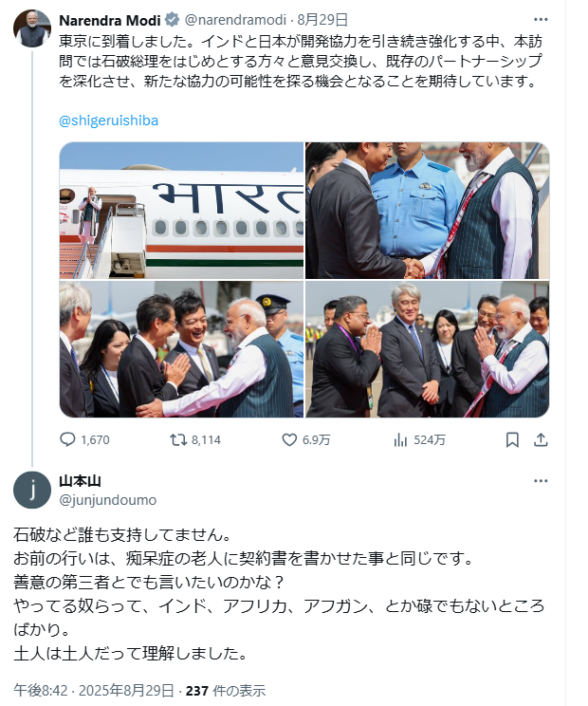Viewport: 588px width, 706px height.
Task: Open bottom-right namaste greeting photo
Action: tap(428, 349)
